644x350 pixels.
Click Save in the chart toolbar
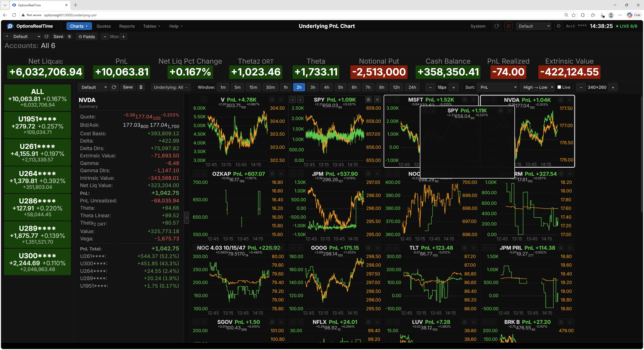click(x=128, y=87)
